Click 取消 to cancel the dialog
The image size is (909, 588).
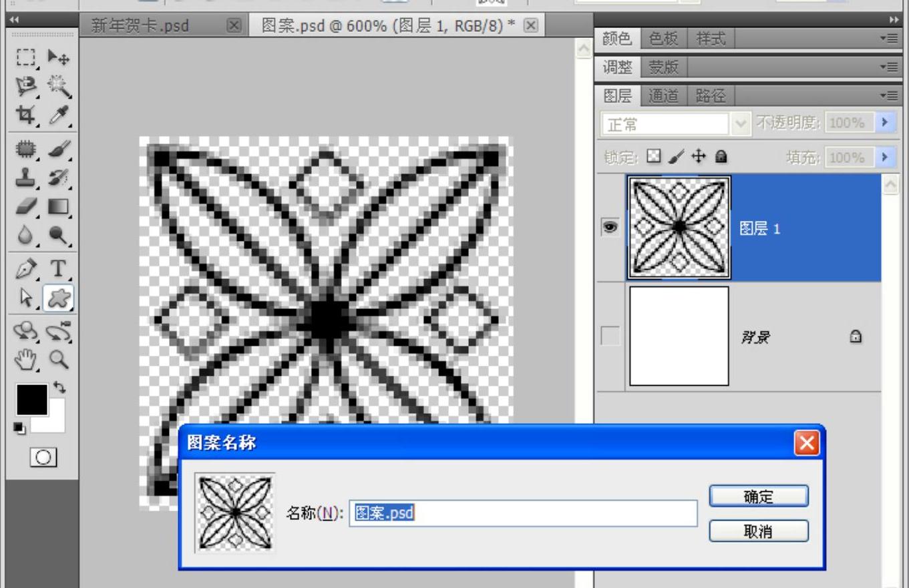[x=758, y=531]
